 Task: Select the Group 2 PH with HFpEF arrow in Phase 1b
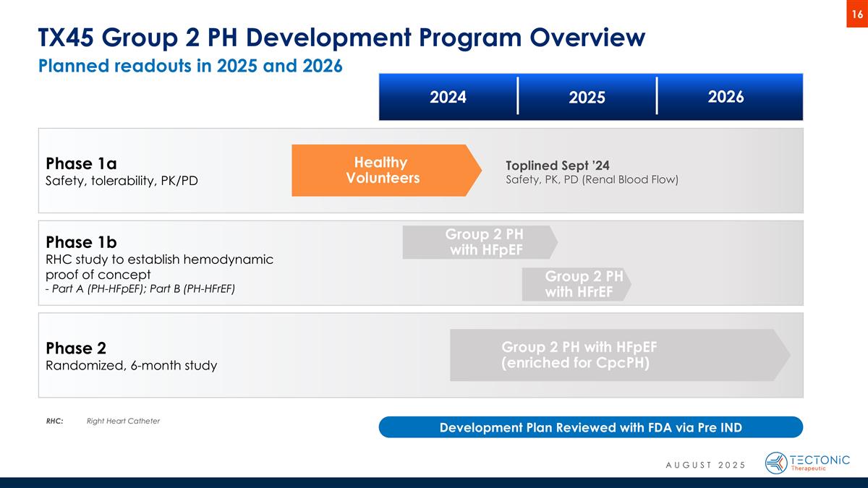coord(480,242)
